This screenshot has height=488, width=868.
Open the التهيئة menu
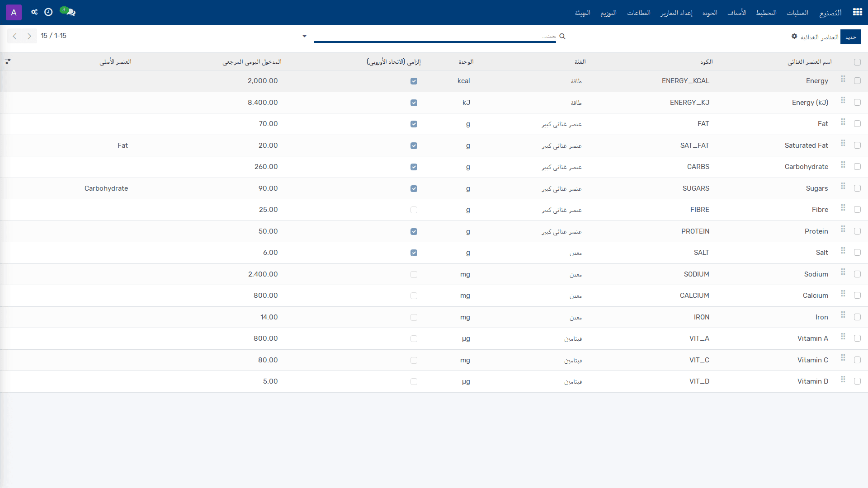[583, 13]
